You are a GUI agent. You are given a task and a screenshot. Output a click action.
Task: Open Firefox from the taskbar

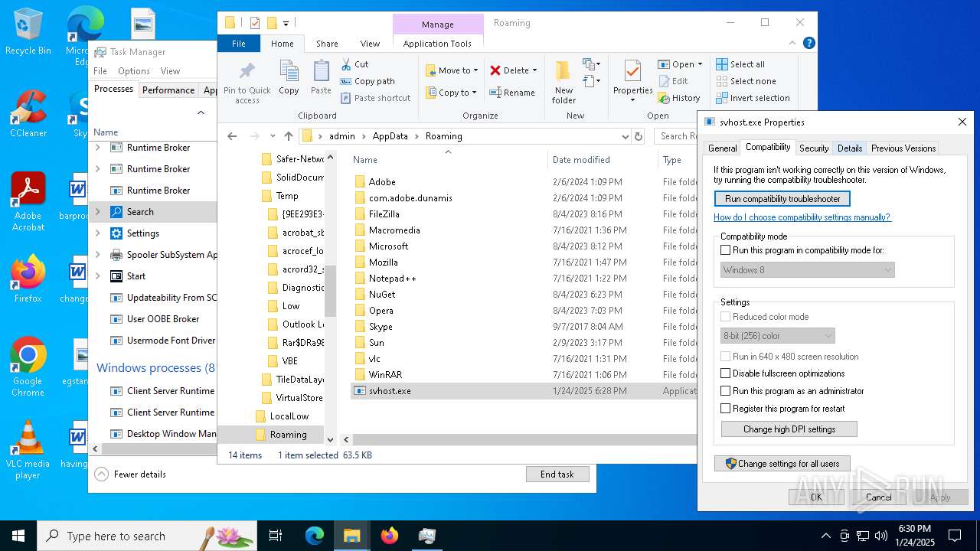(389, 536)
